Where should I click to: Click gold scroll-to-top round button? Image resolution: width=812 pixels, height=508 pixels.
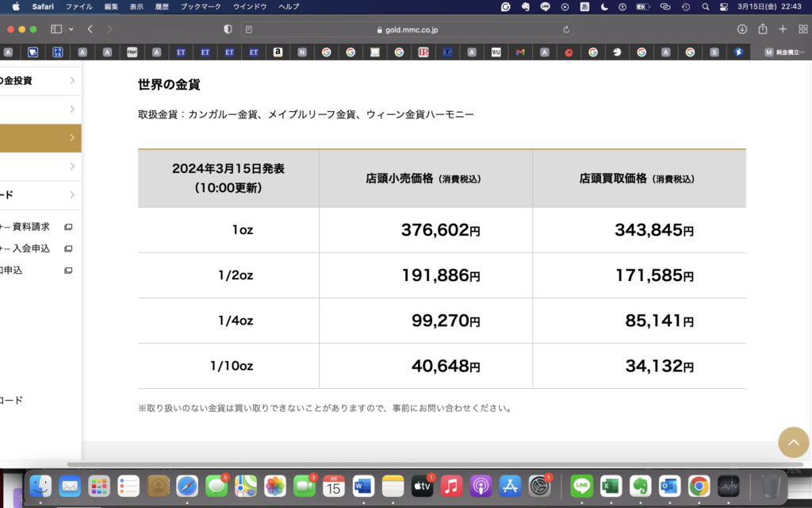click(793, 442)
